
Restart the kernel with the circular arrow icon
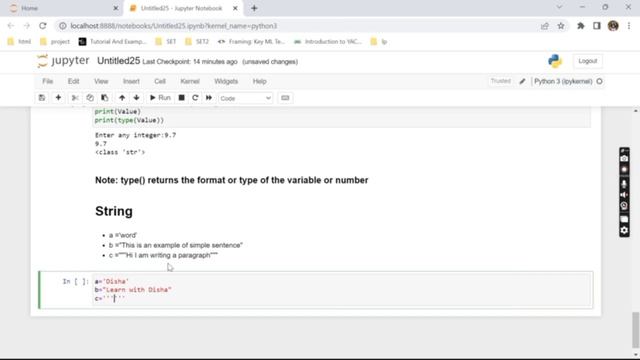coord(195,98)
